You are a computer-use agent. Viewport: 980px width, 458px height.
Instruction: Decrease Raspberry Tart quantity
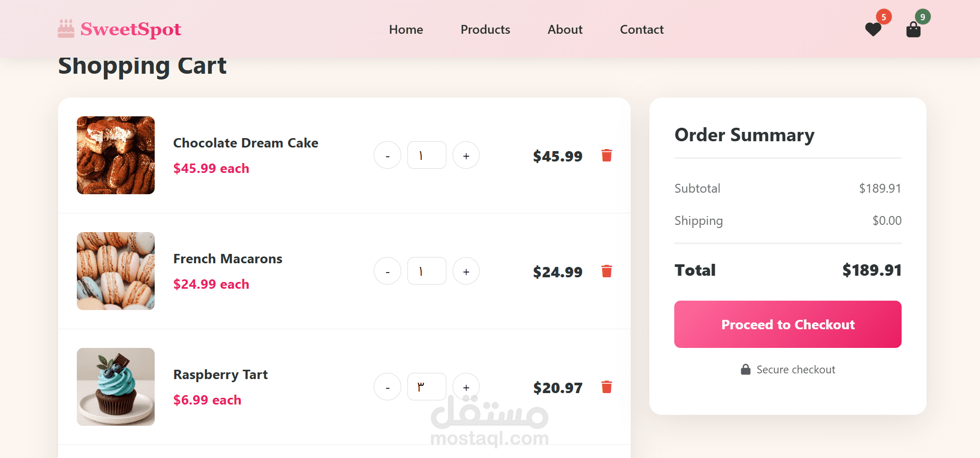387,387
